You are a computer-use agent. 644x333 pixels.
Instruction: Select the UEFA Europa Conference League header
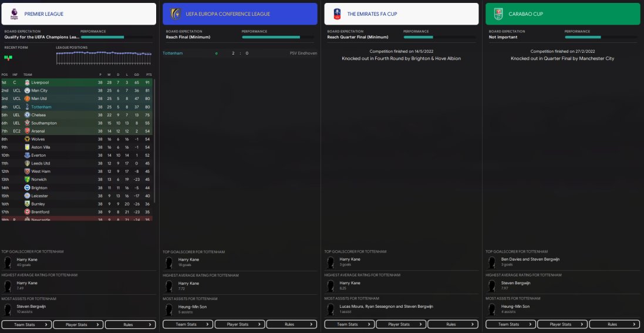(240, 14)
